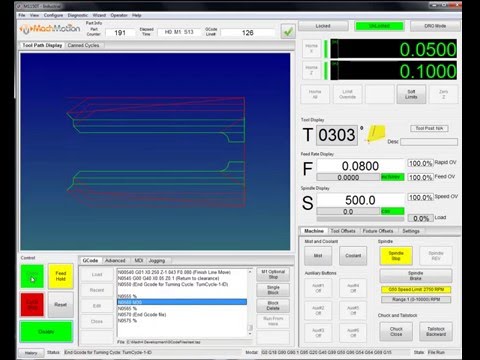Open the Configure menu
Image resolution: width=480 pixels, height=360 pixels.
pyautogui.click(x=53, y=15)
